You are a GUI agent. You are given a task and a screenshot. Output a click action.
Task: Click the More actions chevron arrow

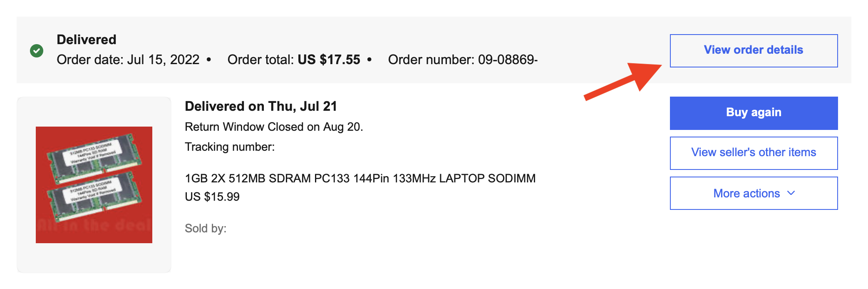(x=791, y=193)
